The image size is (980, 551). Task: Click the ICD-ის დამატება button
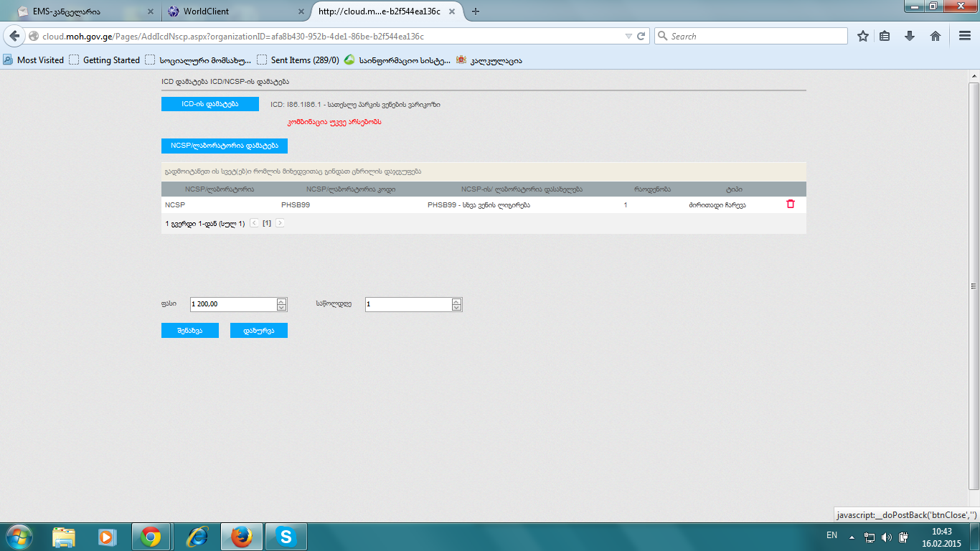pyautogui.click(x=209, y=104)
